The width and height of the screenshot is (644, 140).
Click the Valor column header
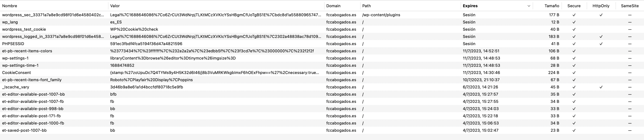tap(115, 6)
